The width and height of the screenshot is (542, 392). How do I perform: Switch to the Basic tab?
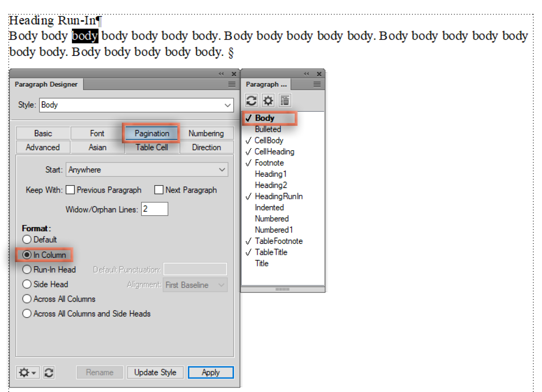[43, 133]
